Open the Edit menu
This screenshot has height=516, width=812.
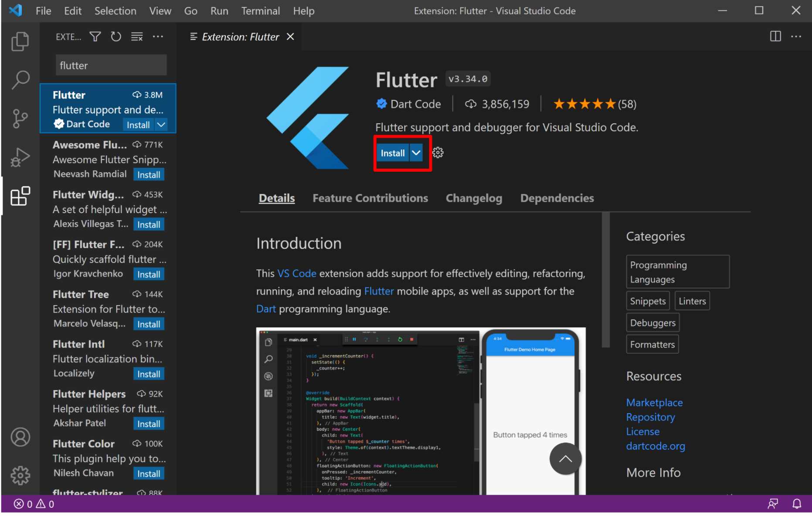tap(73, 10)
